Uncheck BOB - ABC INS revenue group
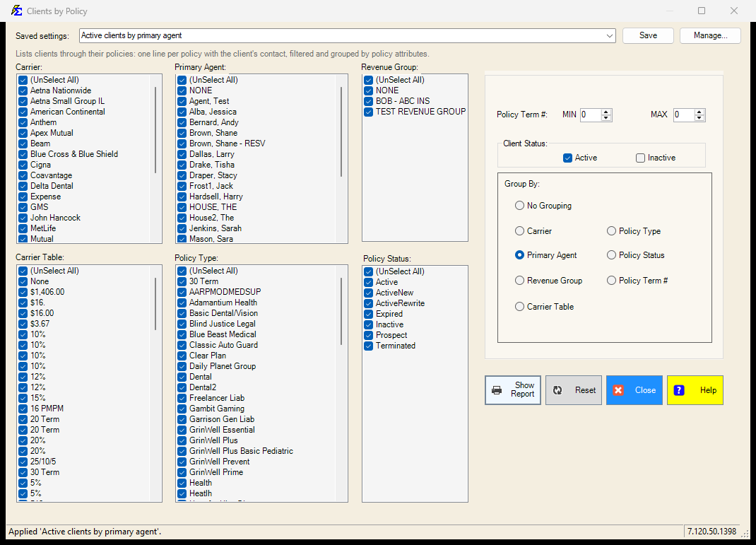 tap(368, 101)
